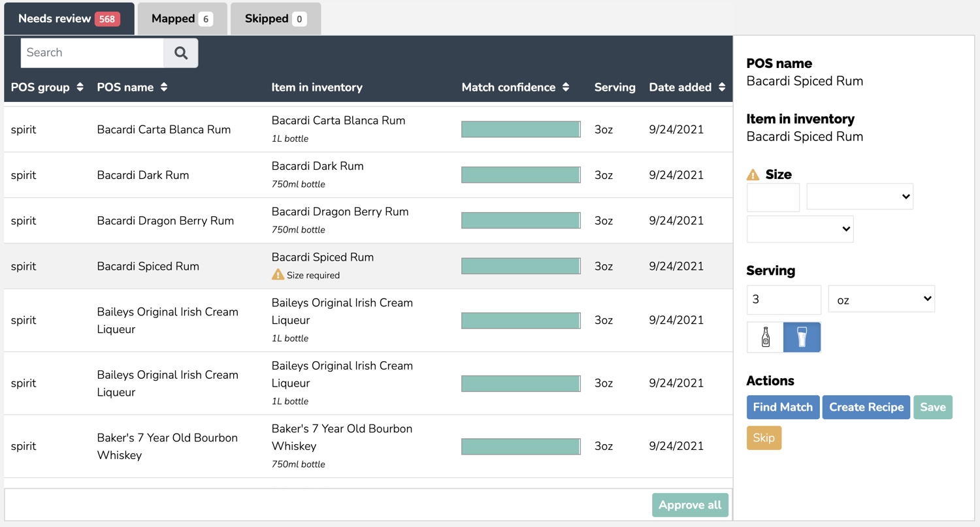Image resolution: width=980 pixels, height=527 pixels.
Task: Sort by POS group arrows
Action: pos(80,88)
